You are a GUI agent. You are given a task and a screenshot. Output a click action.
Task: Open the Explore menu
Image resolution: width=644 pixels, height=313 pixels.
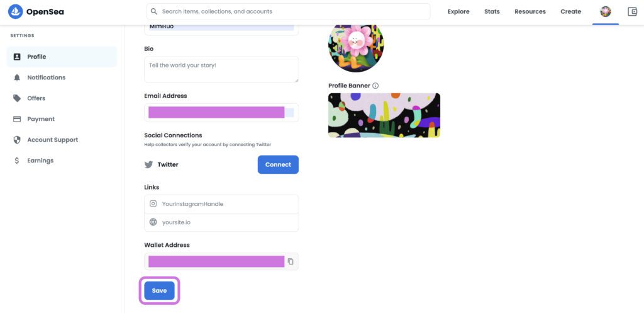(x=458, y=11)
